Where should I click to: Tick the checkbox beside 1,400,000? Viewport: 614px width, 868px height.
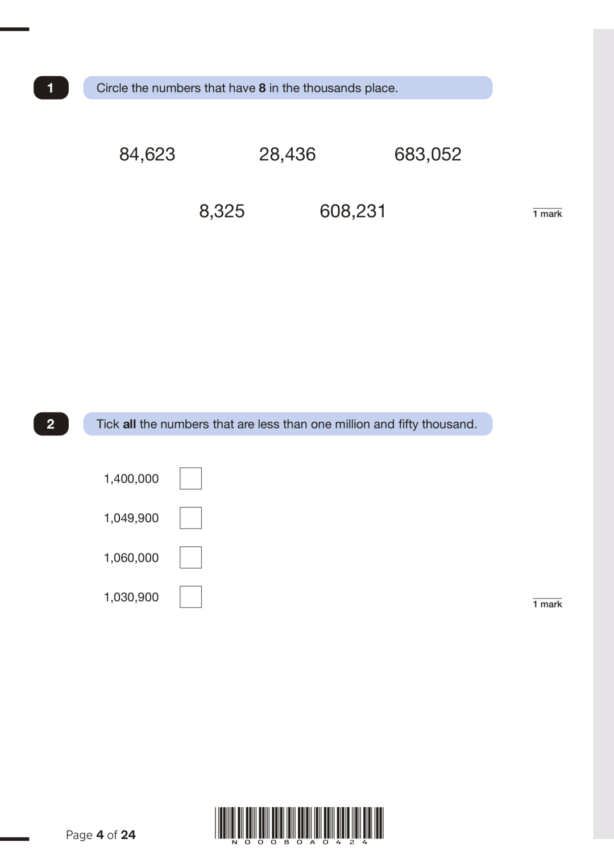pos(190,479)
